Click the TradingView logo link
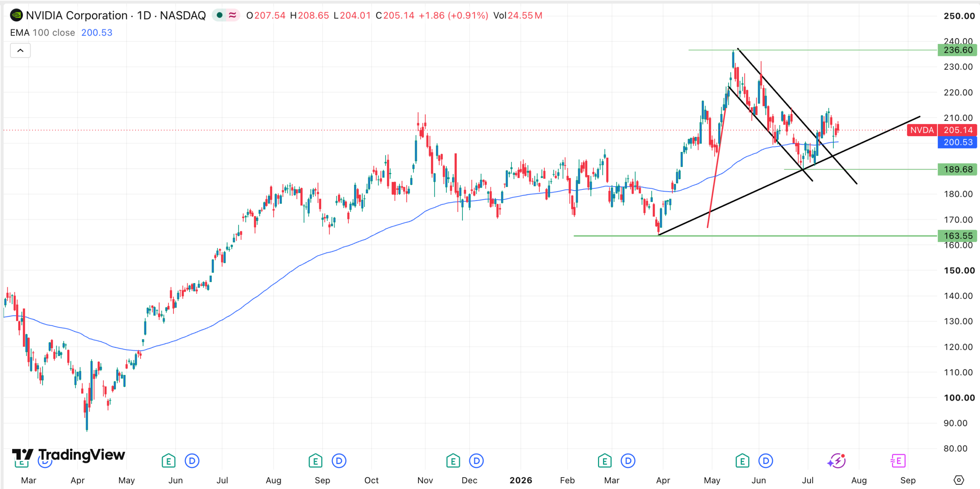980x489 pixels. (x=69, y=455)
